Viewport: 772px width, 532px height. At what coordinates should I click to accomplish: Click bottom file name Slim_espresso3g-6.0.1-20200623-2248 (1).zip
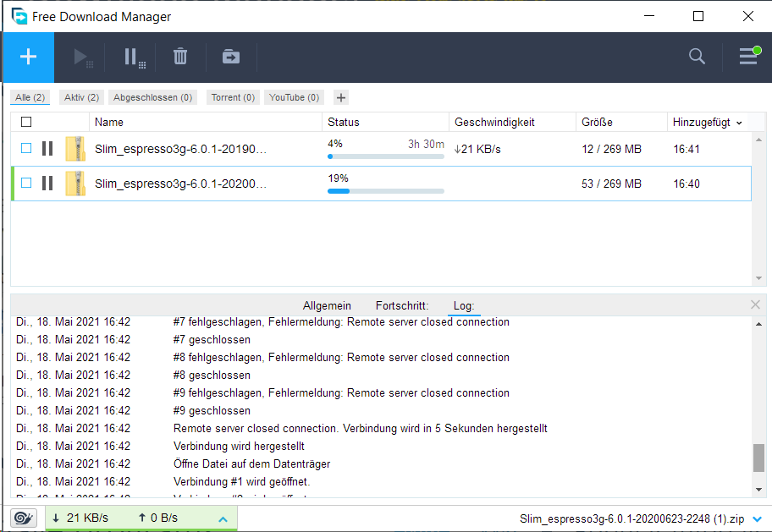click(631, 518)
